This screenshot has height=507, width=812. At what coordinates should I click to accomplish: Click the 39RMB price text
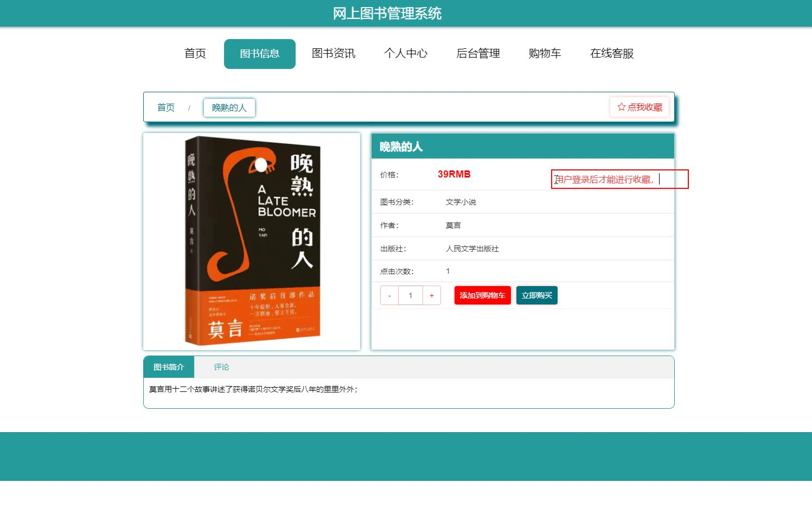pyautogui.click(x=454, y=174)
